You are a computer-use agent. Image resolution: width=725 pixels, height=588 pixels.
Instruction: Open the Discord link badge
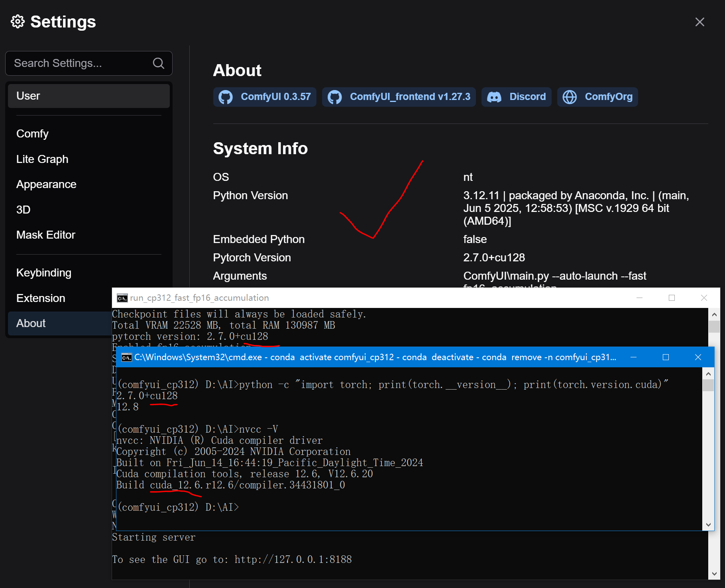(516, 97)
